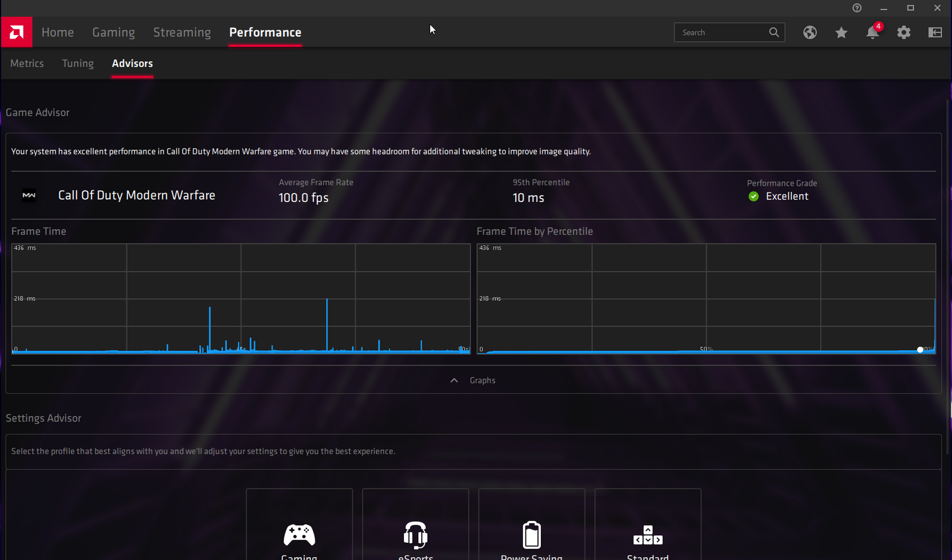The width and height of the screenshot is (952, 560).
Task: Open the web browser globe icon
Action: click(810, 33)
